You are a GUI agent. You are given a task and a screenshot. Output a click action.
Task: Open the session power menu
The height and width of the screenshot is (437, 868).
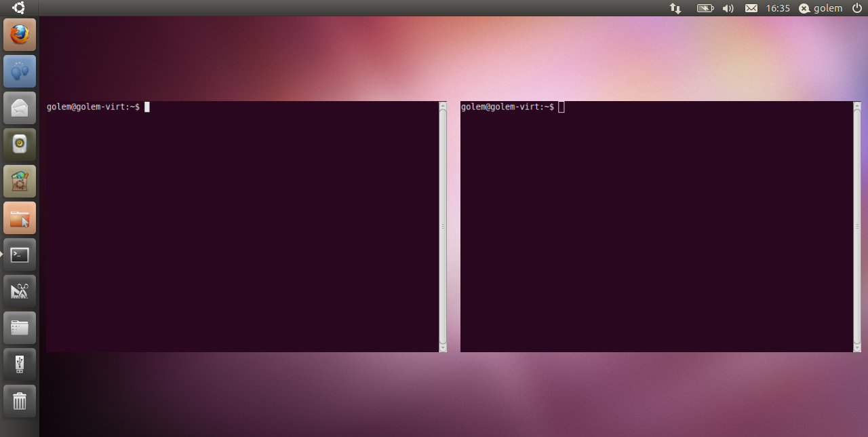pyautogui.click(x=856, y=8)
